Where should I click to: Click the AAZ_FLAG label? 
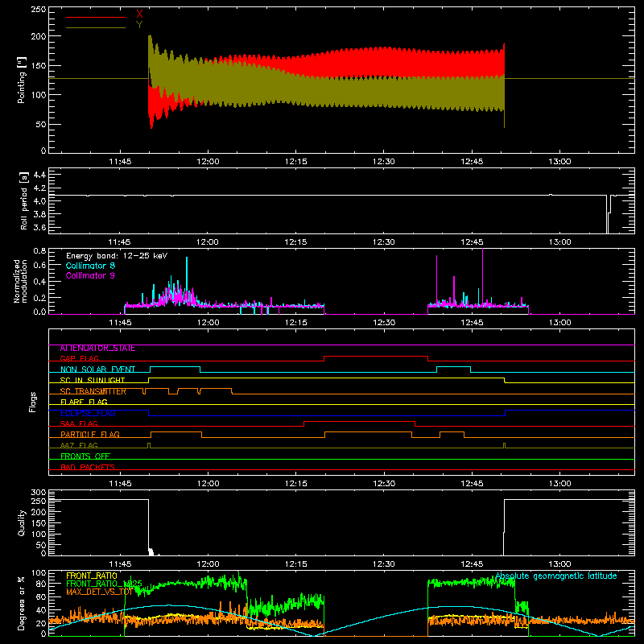click(79, 445)
